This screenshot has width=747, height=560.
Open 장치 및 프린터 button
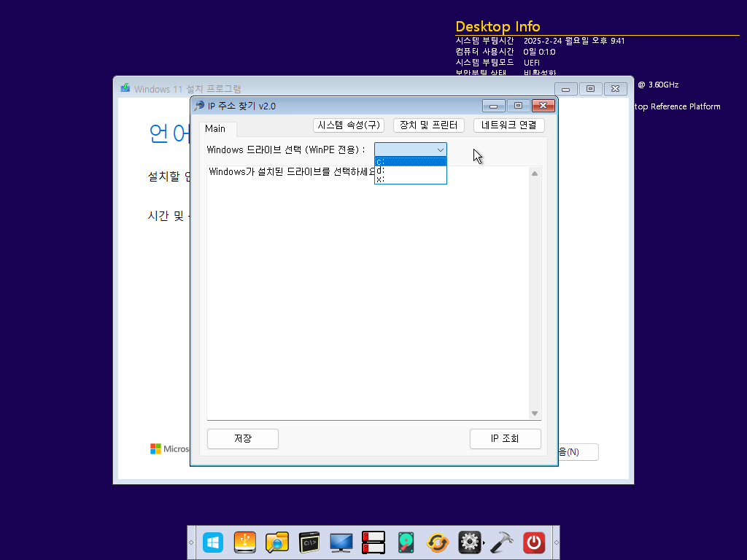click(x=429, y=125)
